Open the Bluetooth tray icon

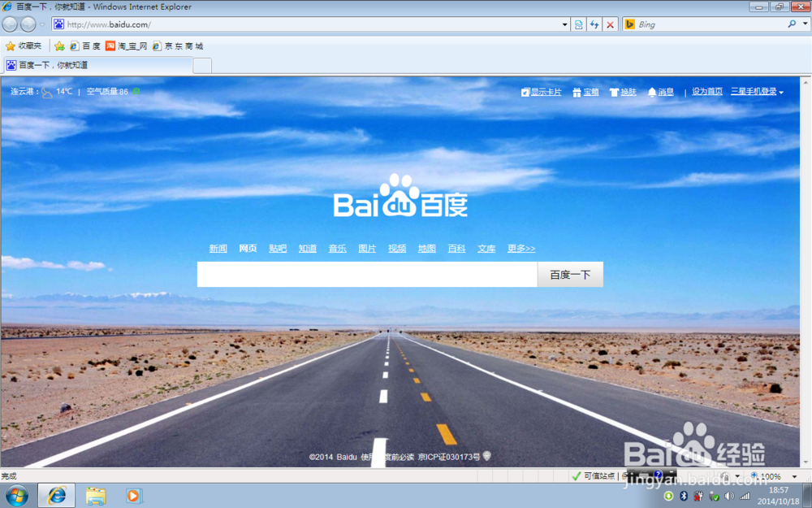click(683, 496)
